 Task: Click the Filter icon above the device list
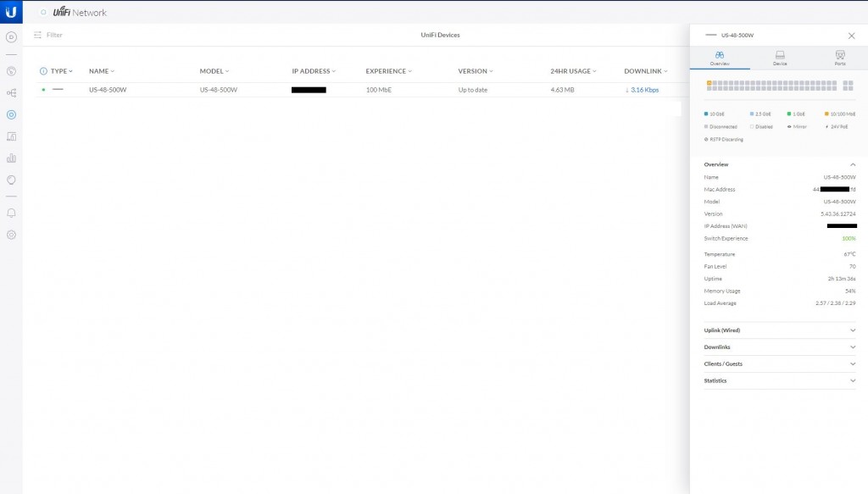(x=38, y=35)
